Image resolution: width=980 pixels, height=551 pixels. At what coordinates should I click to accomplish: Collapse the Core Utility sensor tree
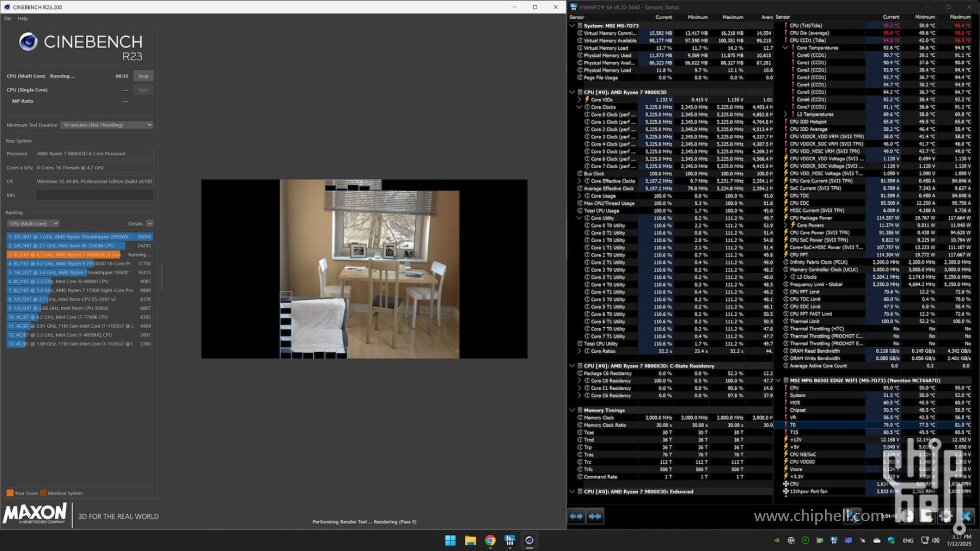pyautogui.click(x=579, y=218)
